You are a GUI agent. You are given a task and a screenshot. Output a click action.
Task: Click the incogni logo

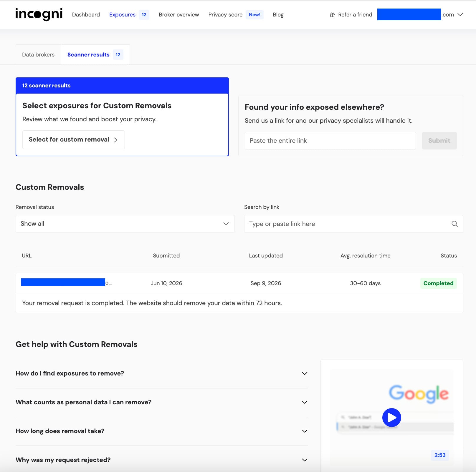(x=39, y=14)
